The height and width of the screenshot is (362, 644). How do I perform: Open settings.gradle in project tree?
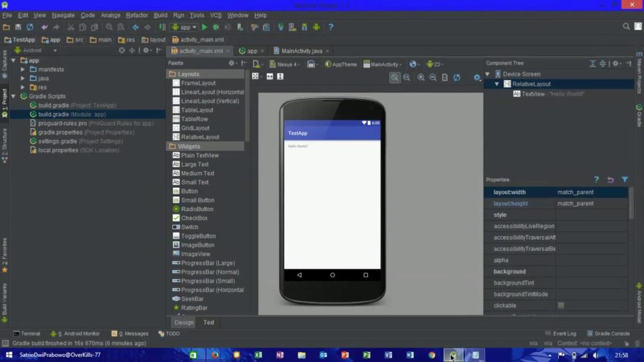pyautogui.click(x=76, y=141)
